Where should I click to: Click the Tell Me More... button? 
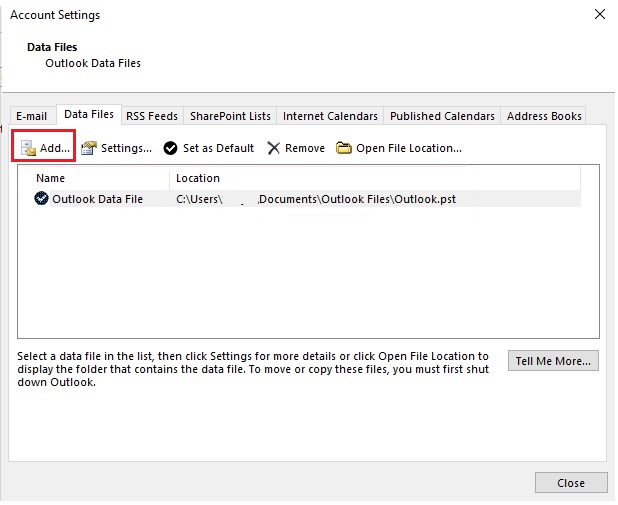click(553, 361)
